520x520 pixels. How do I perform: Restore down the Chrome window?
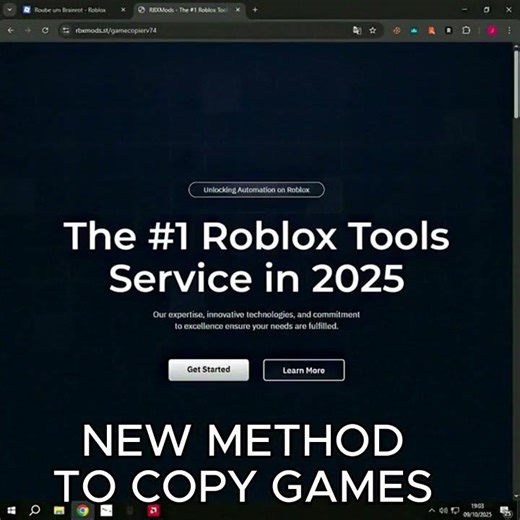pos(486,10)
